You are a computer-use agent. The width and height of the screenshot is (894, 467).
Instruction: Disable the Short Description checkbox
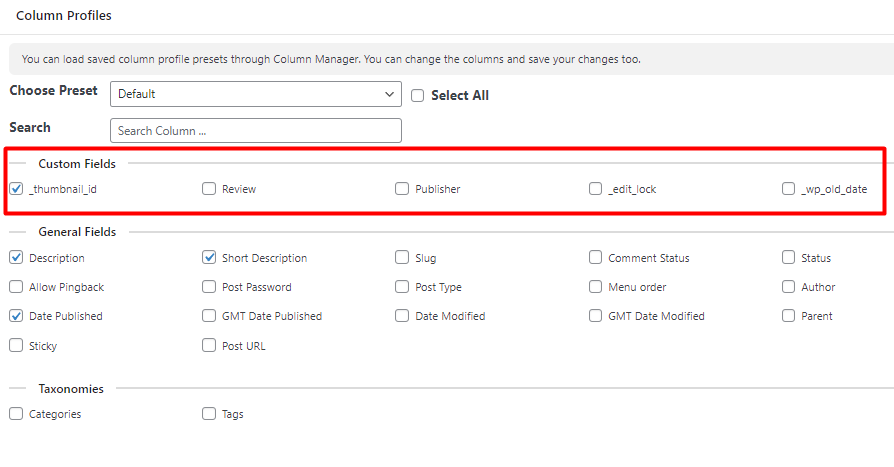pos(209,258)
